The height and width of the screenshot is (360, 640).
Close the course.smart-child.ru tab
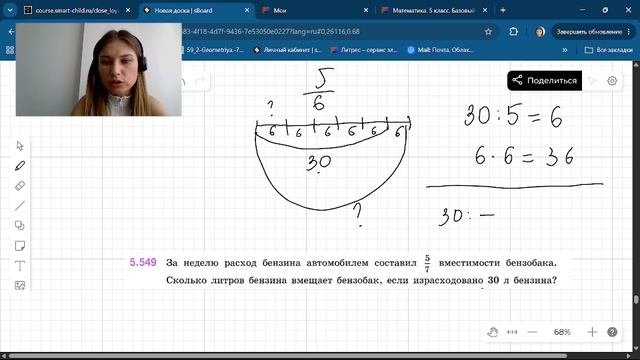[x=128, y=10]
